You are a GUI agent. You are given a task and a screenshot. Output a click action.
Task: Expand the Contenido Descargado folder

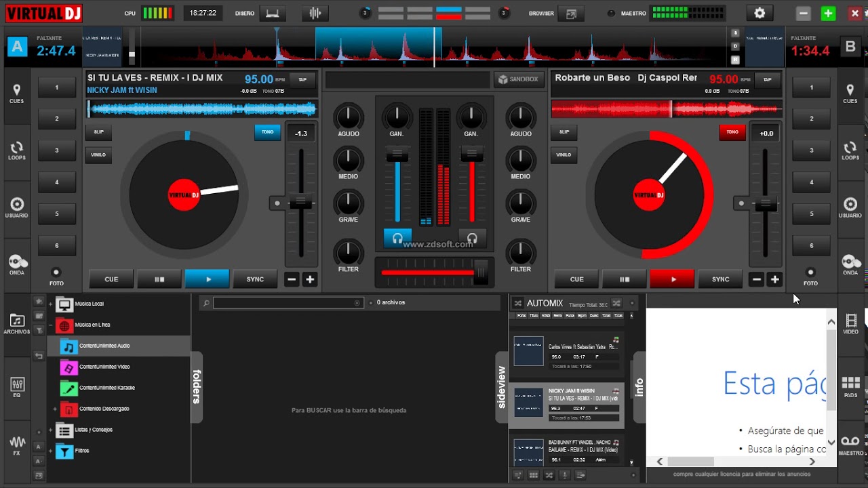point(55,409)
